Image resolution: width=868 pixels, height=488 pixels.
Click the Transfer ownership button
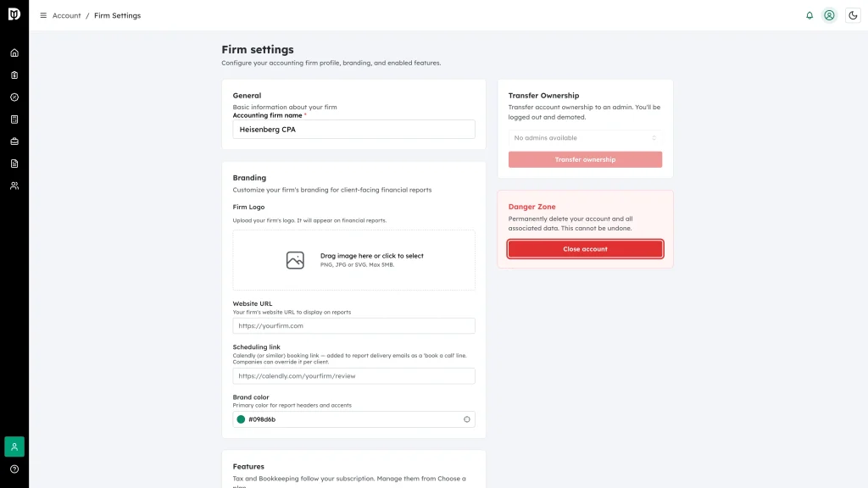pyautogui.click(x=585, y=159)
